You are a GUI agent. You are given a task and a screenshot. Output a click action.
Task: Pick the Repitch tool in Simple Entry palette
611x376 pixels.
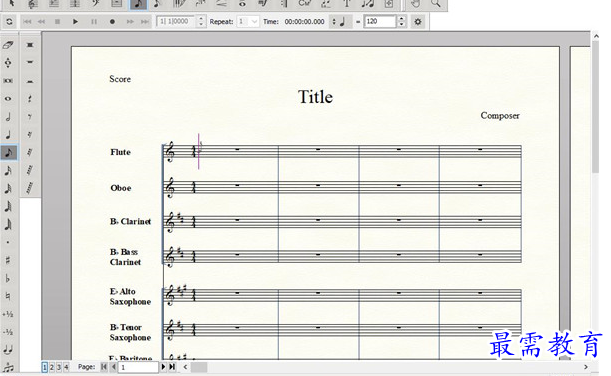[8, 63]
